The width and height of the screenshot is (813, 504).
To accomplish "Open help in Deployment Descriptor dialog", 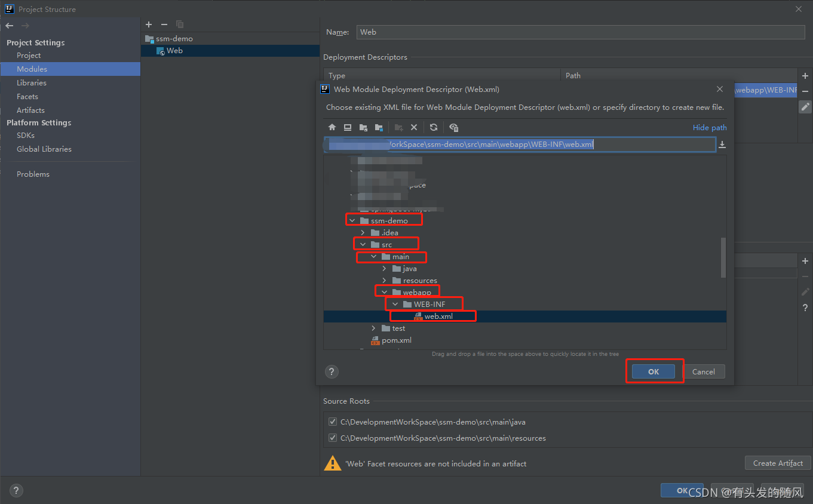I will click(332, 371).
